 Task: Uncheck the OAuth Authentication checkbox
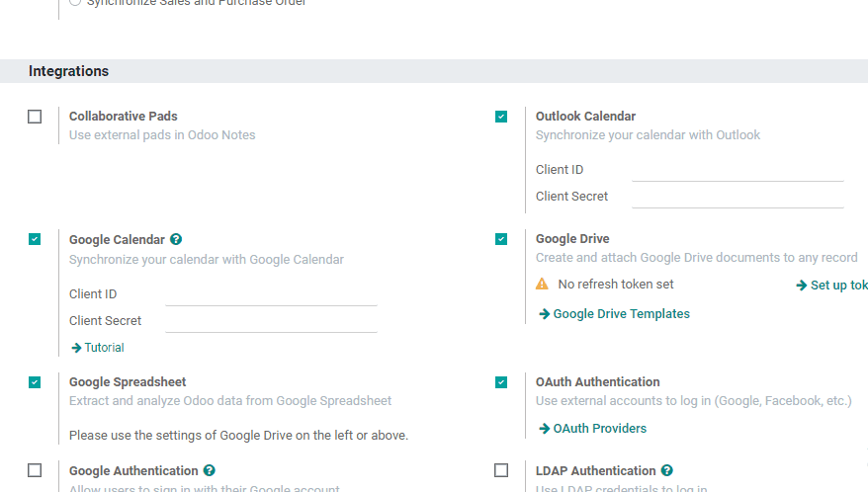pos(501,382)
